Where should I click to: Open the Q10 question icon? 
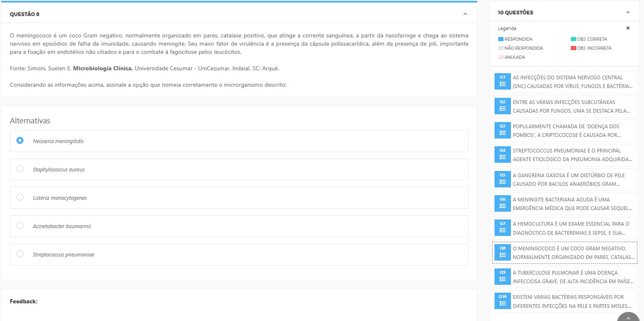point(502,301)
